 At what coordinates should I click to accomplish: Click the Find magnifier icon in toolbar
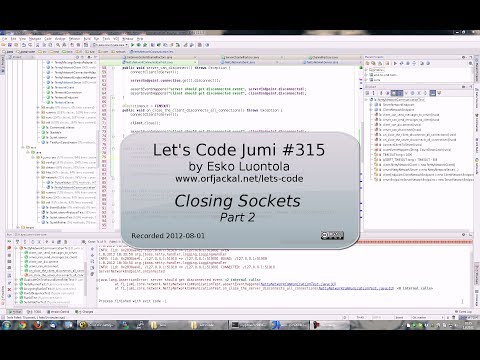pyautogui.click(x=58, y=45)
